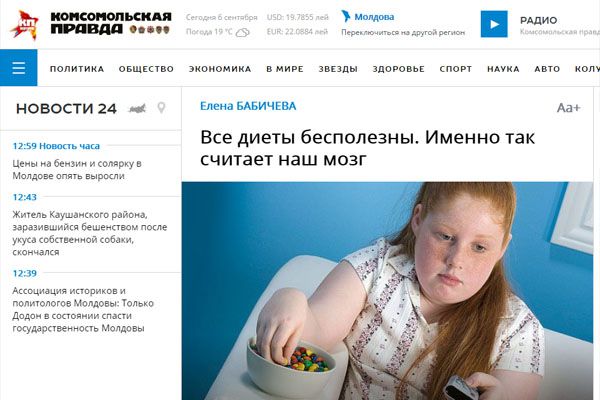Open news about Ассоциация историков и политологов
This screenshot has width=600, height=400.
coord(83,309)
